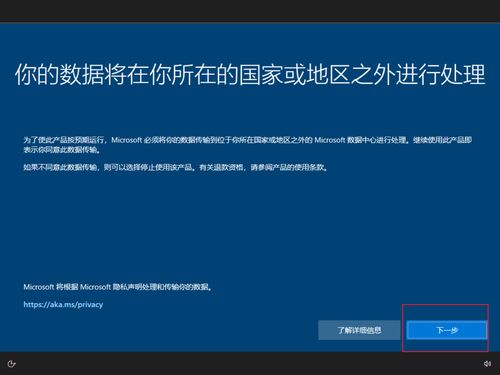The image size is (500, 375).
Task: Click the volume speaker icon
Action: (487, 364)
